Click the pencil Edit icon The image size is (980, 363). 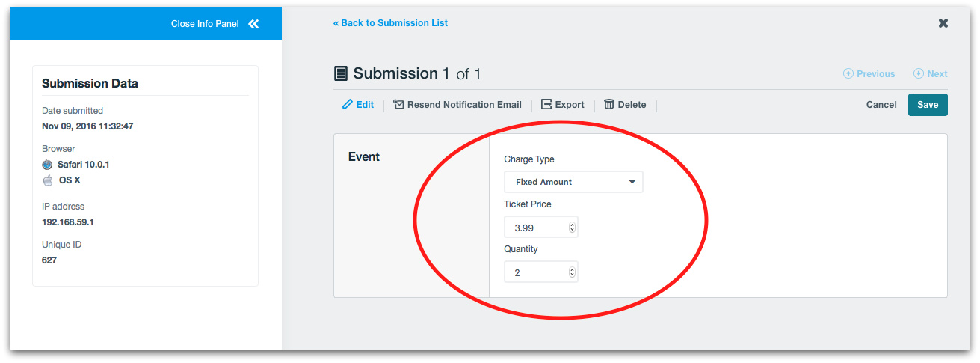click(347, 105)
